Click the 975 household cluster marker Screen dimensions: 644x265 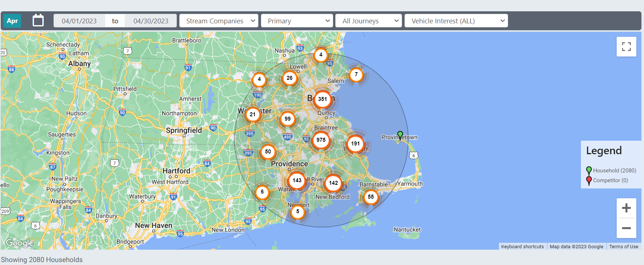[321, 140]
